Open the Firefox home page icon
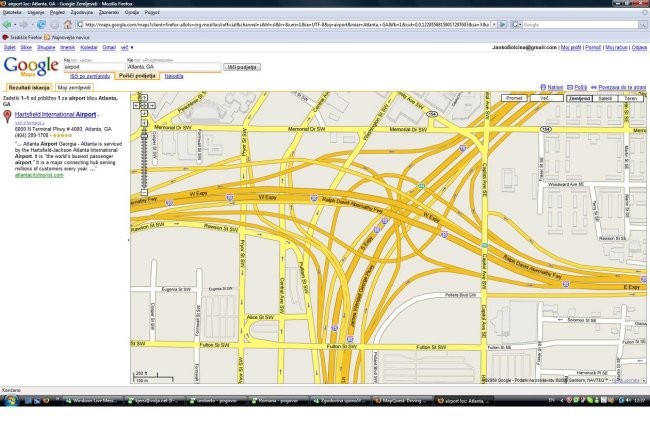 (x=68, y=24)
